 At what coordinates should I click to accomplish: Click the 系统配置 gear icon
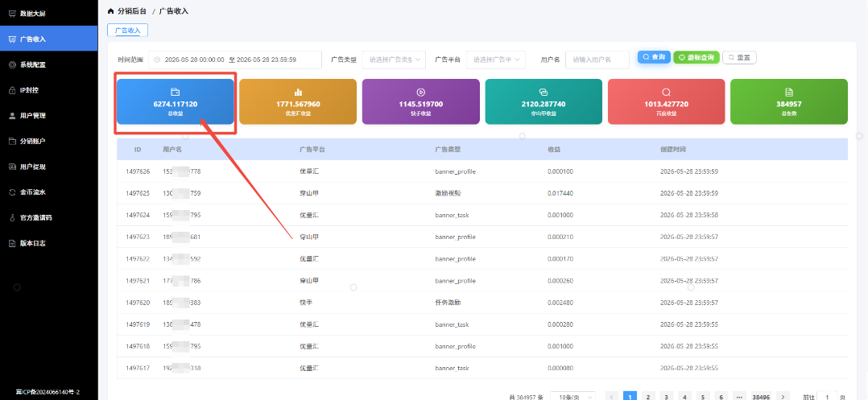[x=12, y=64]
